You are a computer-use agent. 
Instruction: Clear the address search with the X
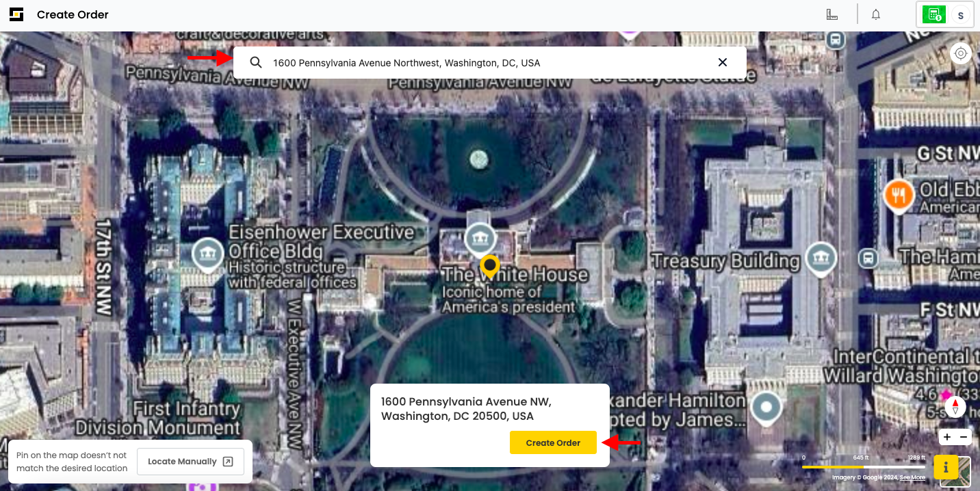pyautogui.click(x=723, y=62)
